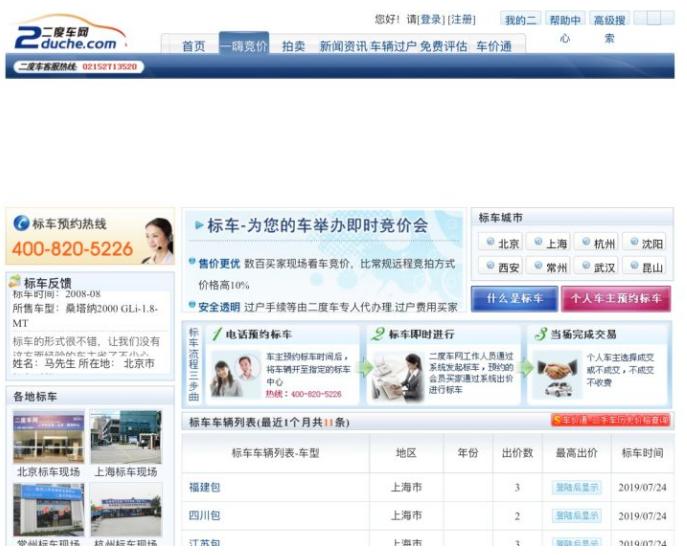Select the 一嗨竞价 tab
Screen dimensions: 687x555
coord(244,44)
